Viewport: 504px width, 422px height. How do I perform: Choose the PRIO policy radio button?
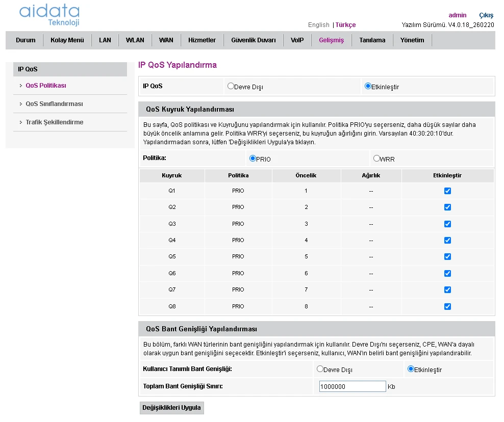tap(253, 159)
